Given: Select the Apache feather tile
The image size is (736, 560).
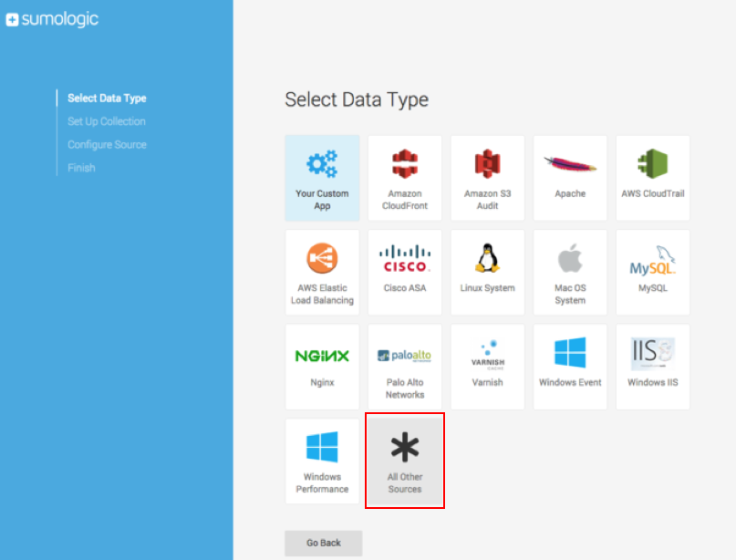Looking at the screenshot, I should click(570, 178).
